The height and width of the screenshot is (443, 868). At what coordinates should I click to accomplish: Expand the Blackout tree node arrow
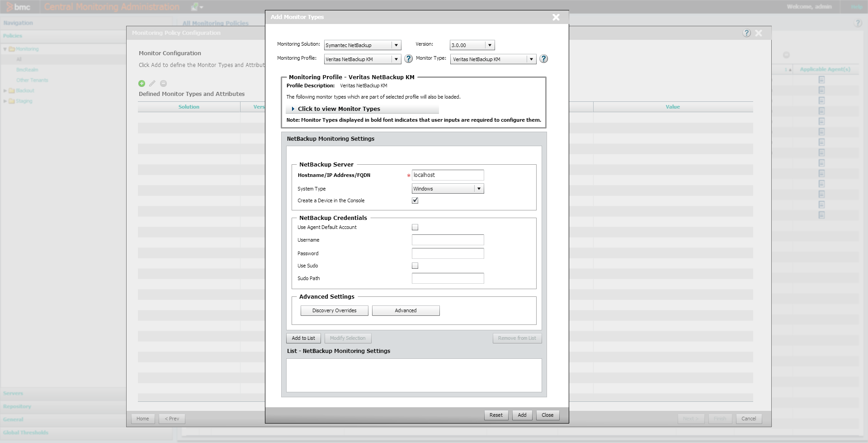click(x=5, y=91)
